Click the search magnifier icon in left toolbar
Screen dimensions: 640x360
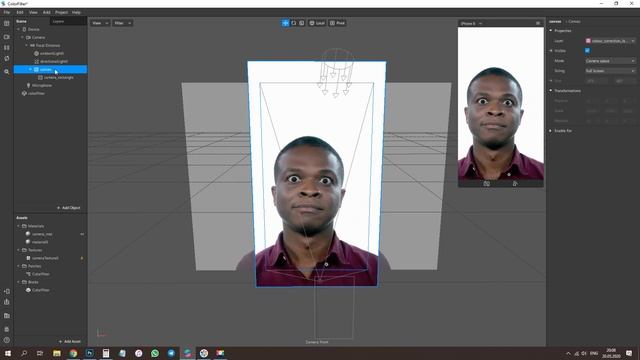(x=7, y=71)
